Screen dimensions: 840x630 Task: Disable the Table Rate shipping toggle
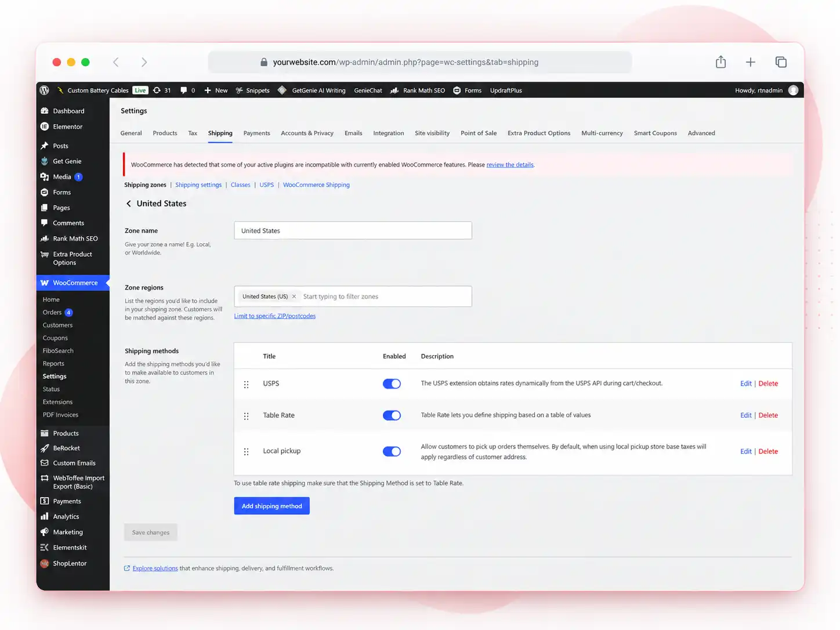(x=392, y=415)
